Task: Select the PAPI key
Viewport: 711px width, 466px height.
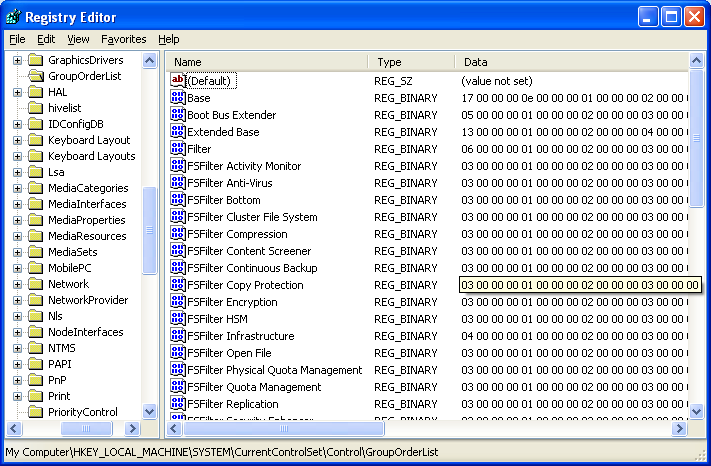Action: coord(59,364)
